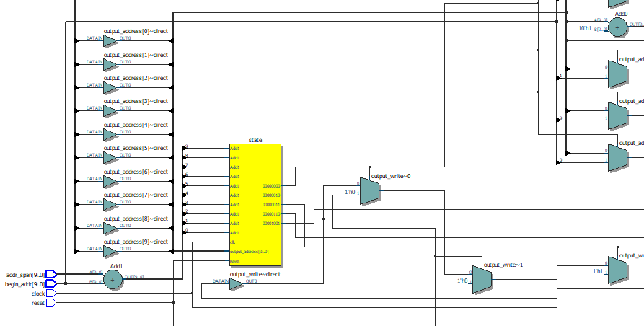
Task: Click the reset port on state block
Action: [x=235, y=260]
